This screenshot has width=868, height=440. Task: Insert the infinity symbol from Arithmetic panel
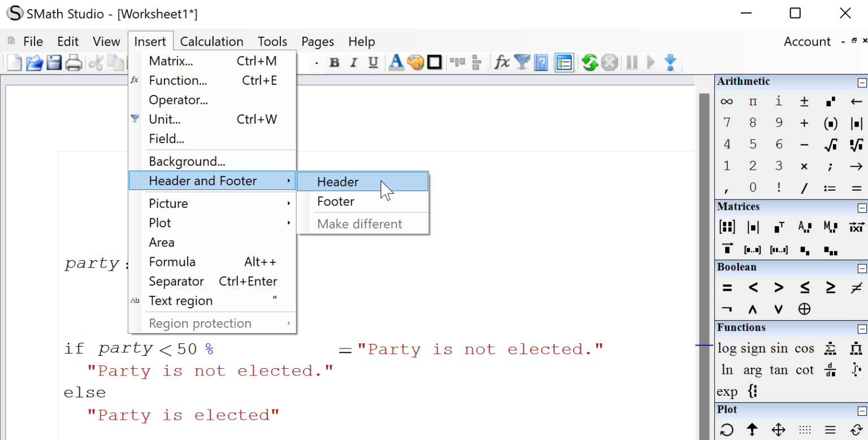pyautogui.click(x=727, y=102)
